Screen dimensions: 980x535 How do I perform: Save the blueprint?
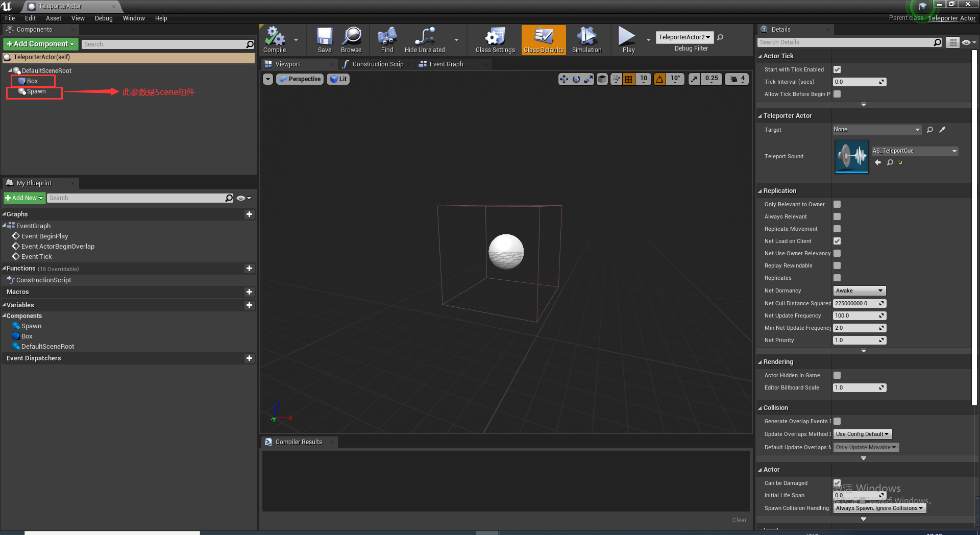(324, 40)
